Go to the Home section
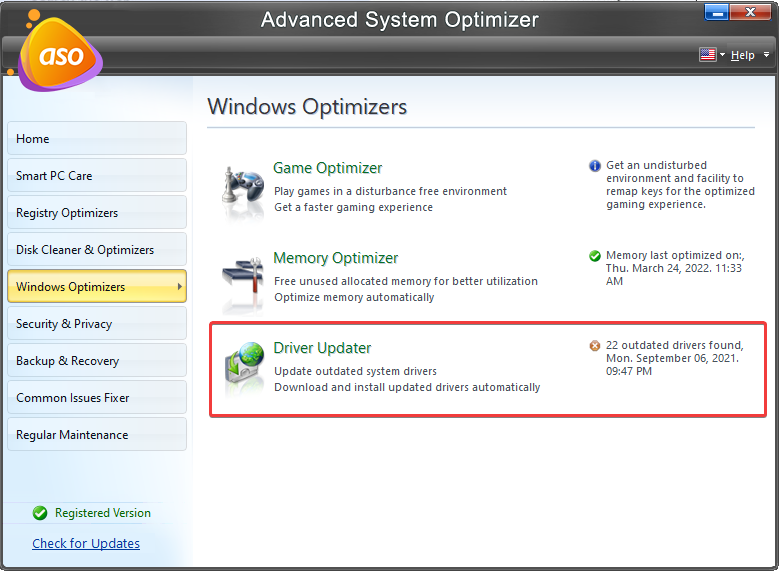Image resolution: width=781 pixels, height=571 pixels. coord(97,138)
